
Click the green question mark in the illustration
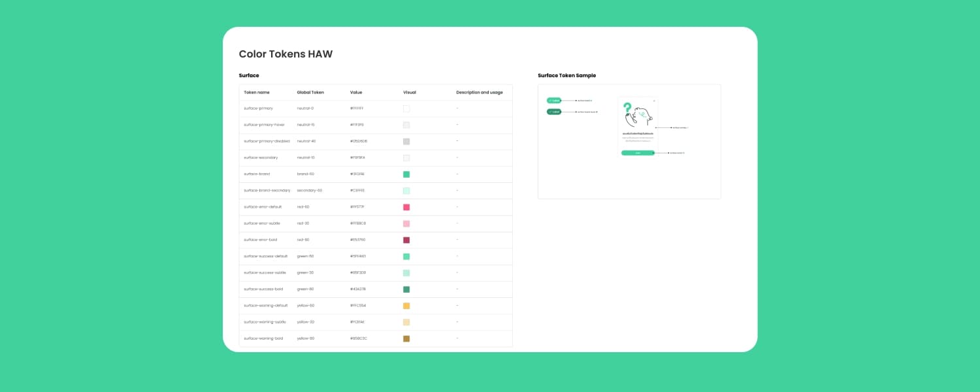[x=627, y=108]
